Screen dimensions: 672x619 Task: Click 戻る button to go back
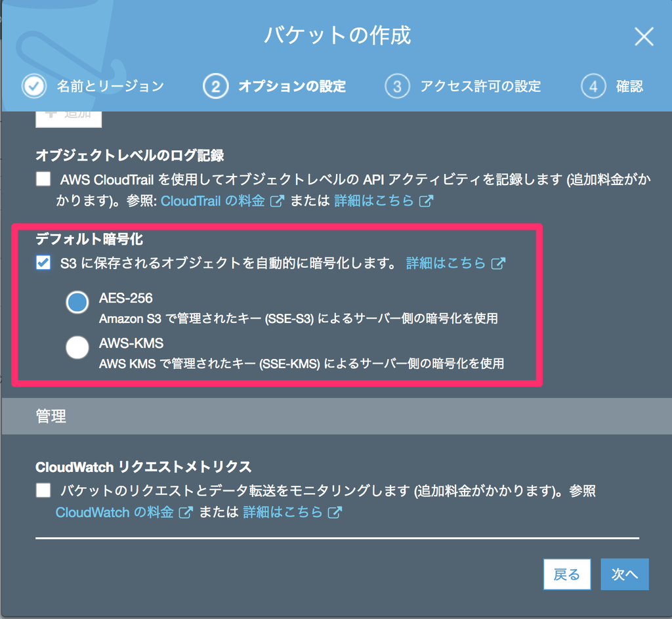[566, 574]
